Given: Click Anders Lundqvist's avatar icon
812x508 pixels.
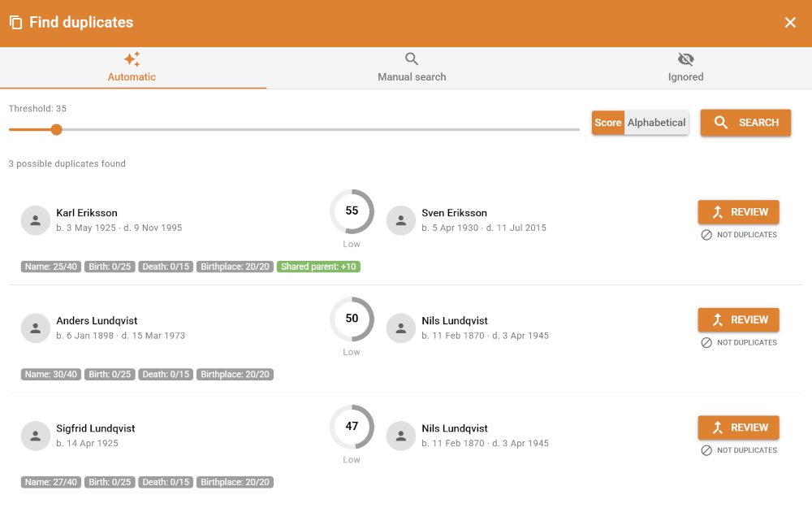Looking at the screenshot, I should point(35,328).
